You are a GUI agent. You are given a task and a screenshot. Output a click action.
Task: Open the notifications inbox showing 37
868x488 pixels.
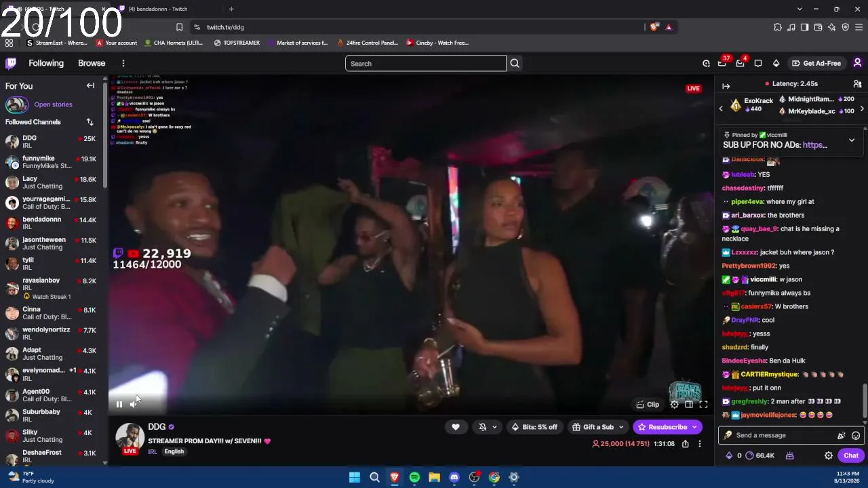coord(722,63)
